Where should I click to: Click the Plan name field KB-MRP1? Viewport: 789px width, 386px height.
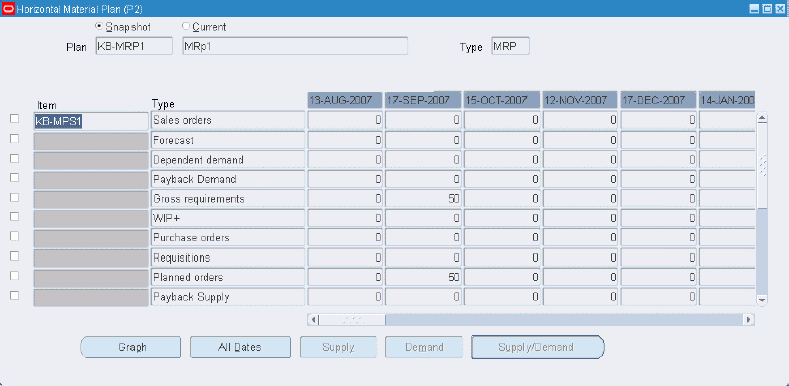click(134, 46)
